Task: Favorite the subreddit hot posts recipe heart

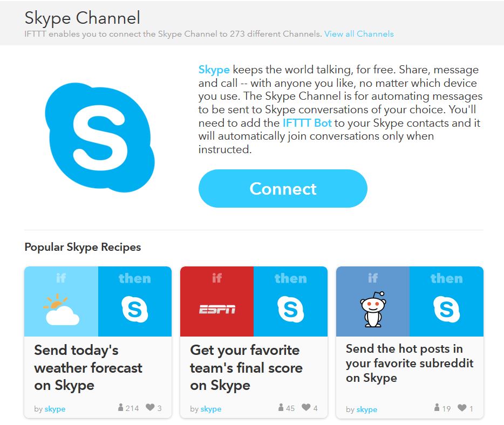Action: tap(462, 408)
